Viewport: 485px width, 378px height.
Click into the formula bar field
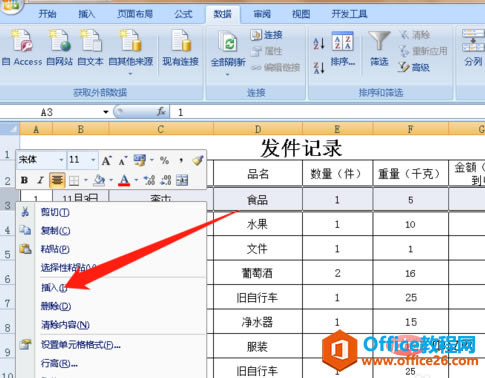coord(328,112)
